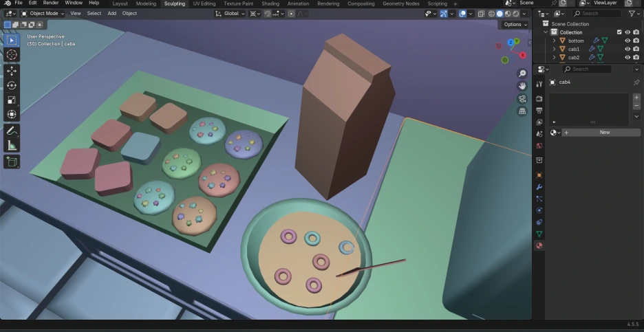Screen dimensions: 644x332
Task: Click the X axis on navigation gizmo
Action: (x=523, y=55)
